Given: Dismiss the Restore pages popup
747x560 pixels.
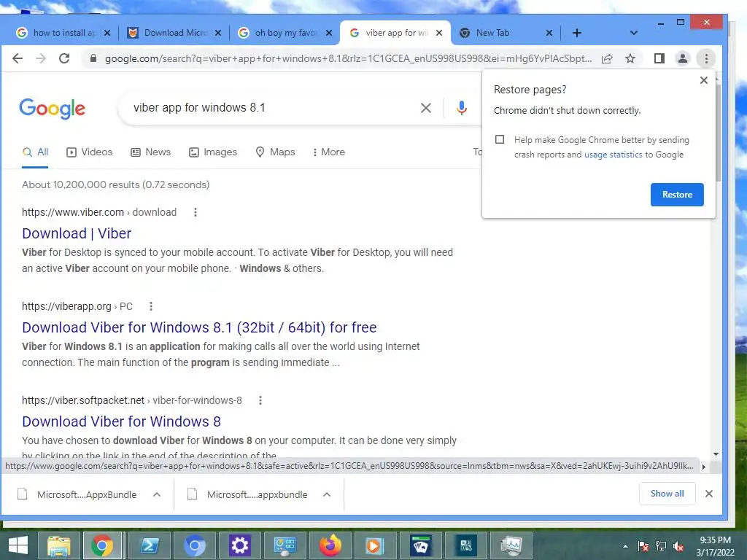Looking at the screenshot, I should pyautogui.click(x=704, y=80).
